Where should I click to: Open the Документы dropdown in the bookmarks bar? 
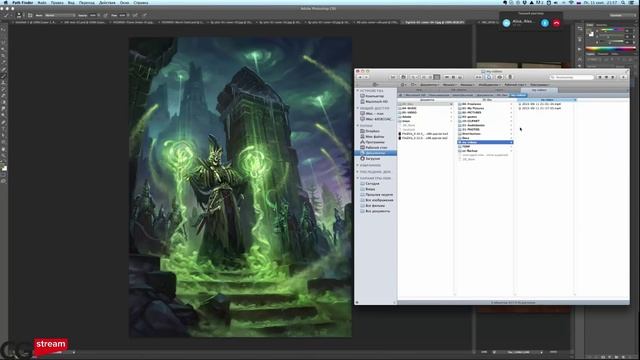(429, 85)
